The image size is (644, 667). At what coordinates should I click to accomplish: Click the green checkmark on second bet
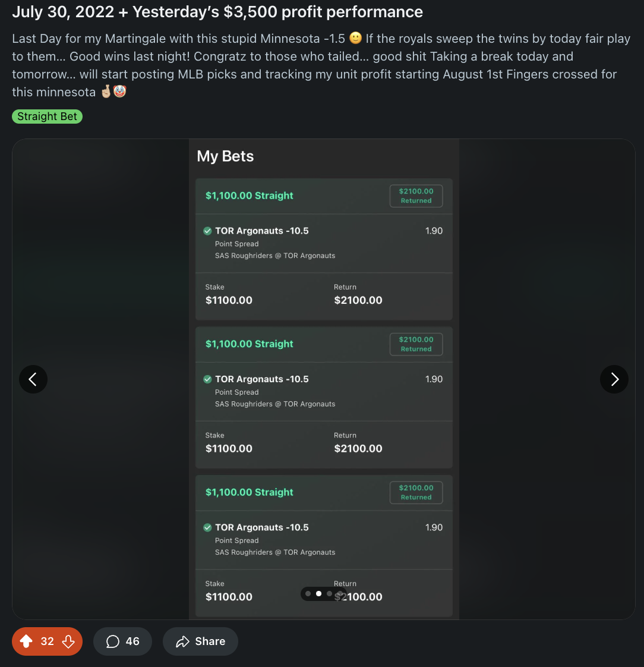coord(207,379)
